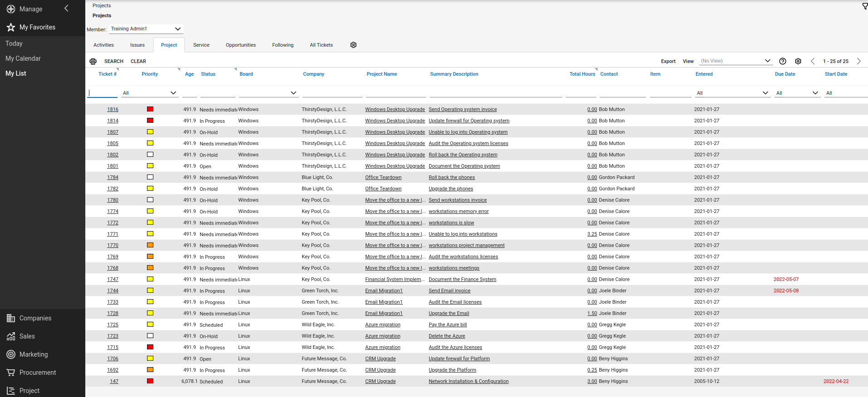Image resolution: width=868 pixels, height=397 pixels.
Task: Select My List in the sidebar
Action: click(x=16, y=73)
